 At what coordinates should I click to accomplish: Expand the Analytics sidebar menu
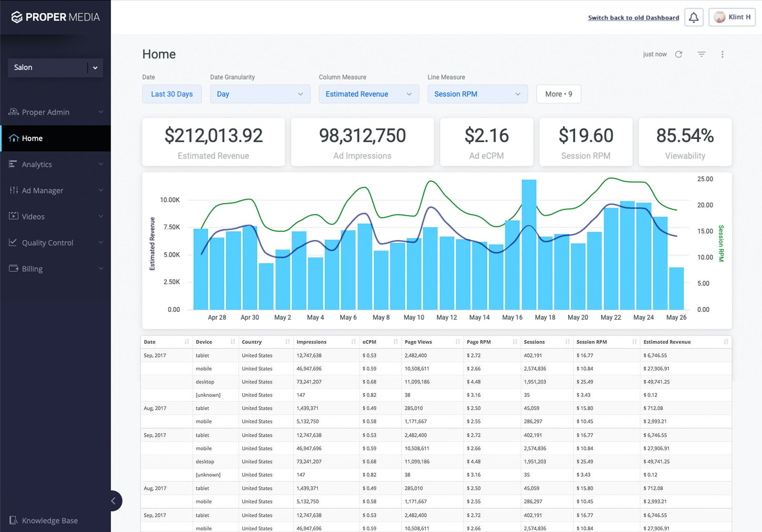point(55,164)
